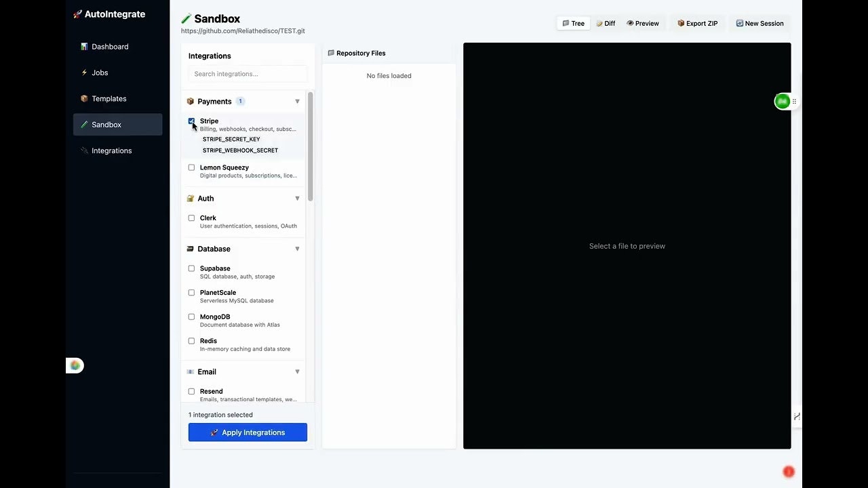
Task: Collapse the Database category
Action: 297,249
